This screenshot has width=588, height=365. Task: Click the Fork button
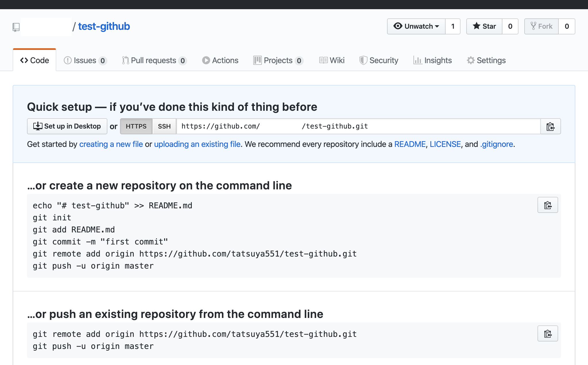coord(541,26)
